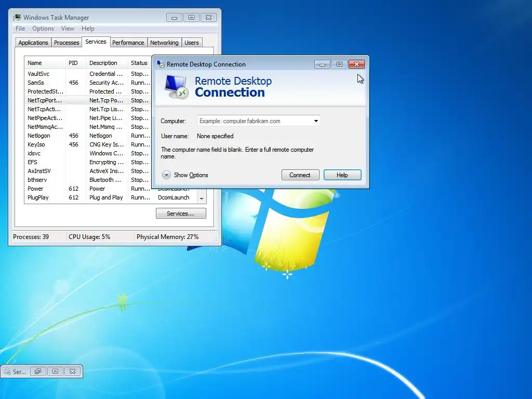Switch to the Applications tab
This screenshot has width=532, height=399.
33,43
